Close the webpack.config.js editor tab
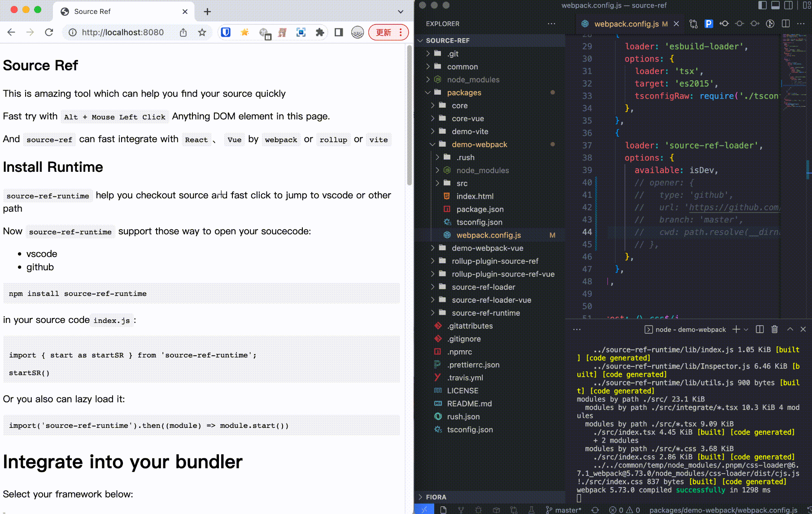The width and height of the screenshot is (812, 514). click(677, 24)
